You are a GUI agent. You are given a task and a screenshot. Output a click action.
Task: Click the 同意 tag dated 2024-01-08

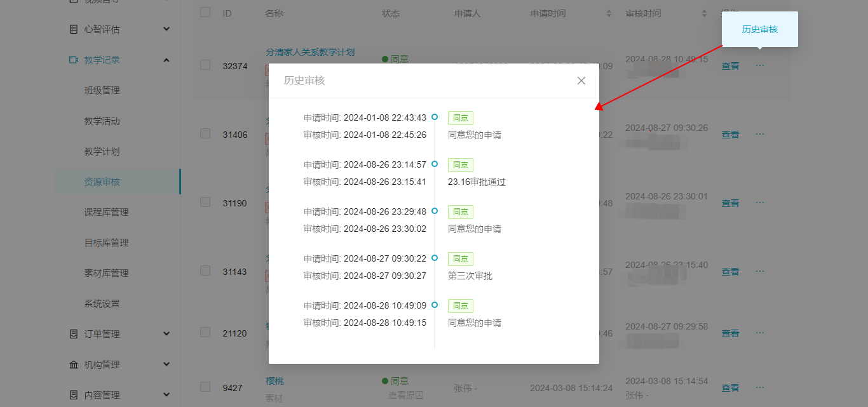pyautogui.click(x=461, y=118)
